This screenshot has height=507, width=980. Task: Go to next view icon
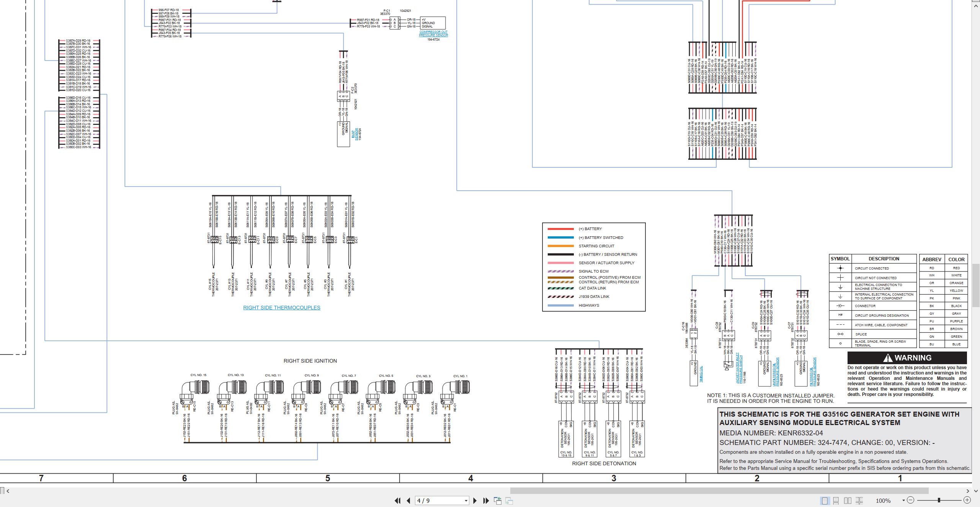pos(509,500)
